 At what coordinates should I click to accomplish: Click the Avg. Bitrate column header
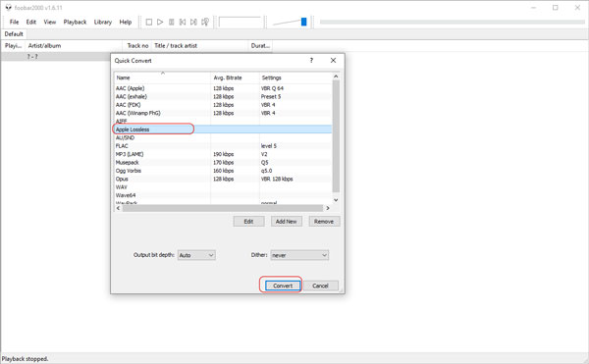(236, 78)
